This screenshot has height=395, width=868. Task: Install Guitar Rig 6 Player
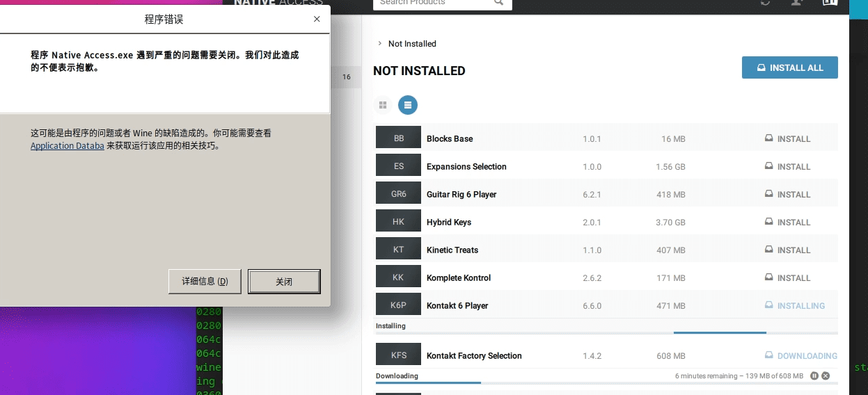click(788, 194)
